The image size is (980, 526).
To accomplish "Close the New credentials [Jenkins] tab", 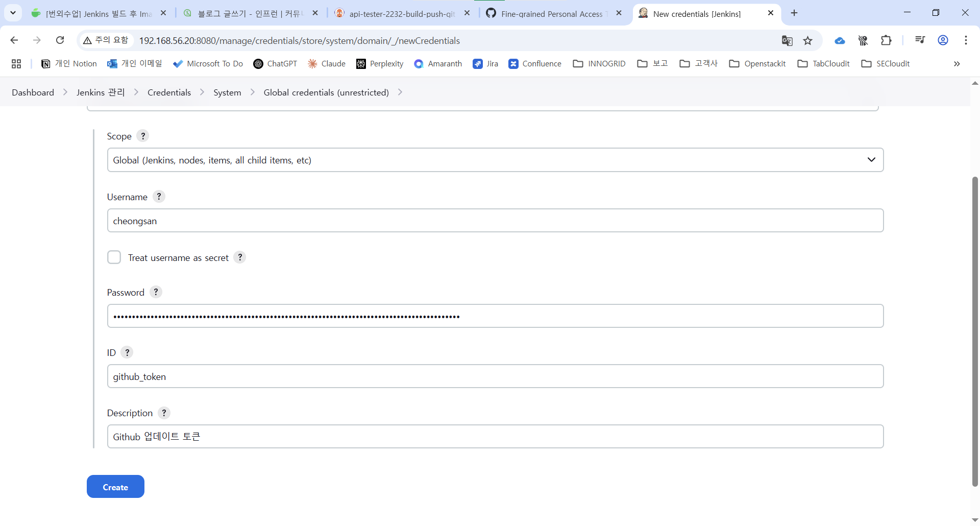I will pyautogui.click(x=771, y=13).
